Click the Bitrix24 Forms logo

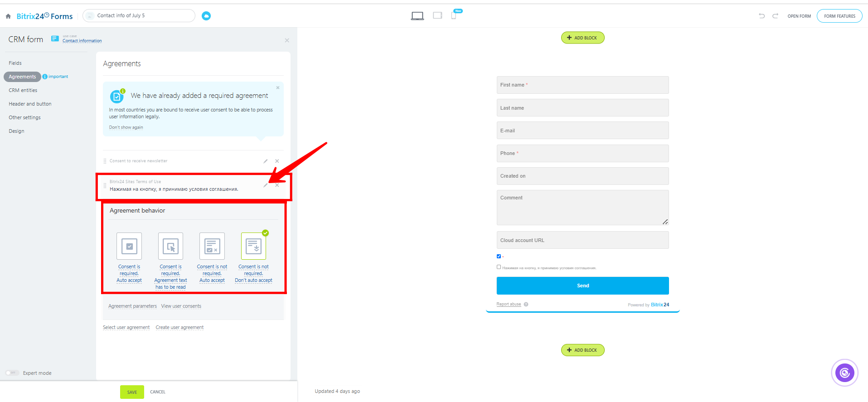coord(44,16)
